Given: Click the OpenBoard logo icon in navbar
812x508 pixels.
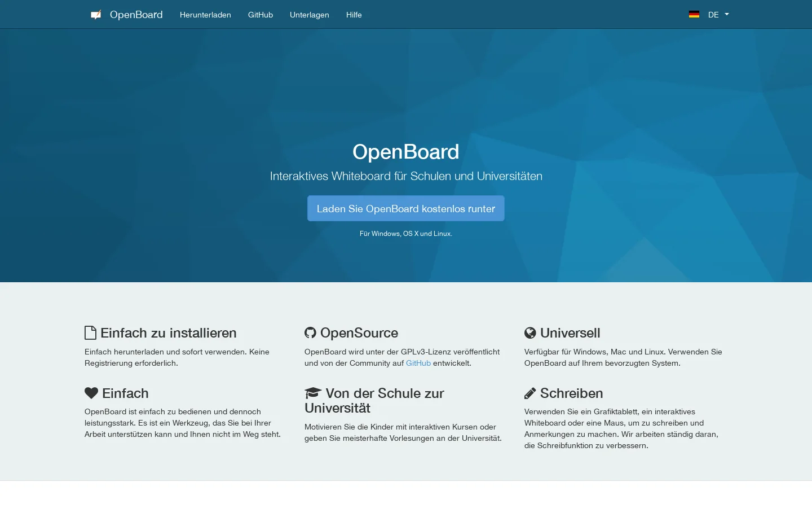Looking at the screenshot, I should click(96, 15).
